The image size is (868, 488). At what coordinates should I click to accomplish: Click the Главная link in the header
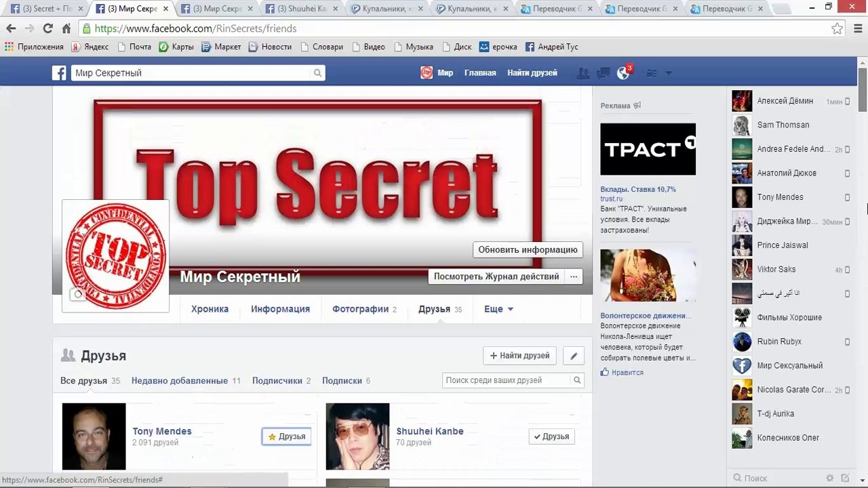(480, 73)
